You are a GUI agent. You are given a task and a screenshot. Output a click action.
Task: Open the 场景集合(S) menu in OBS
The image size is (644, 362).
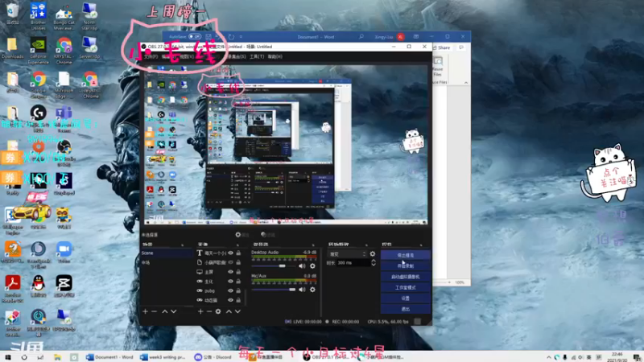tap(236, 56)
